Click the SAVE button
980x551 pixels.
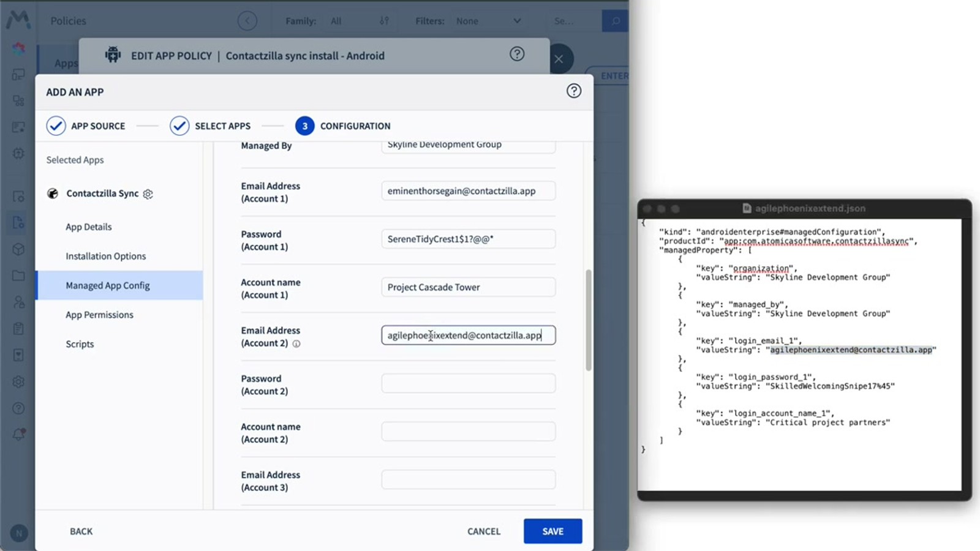tap(552, 531)
